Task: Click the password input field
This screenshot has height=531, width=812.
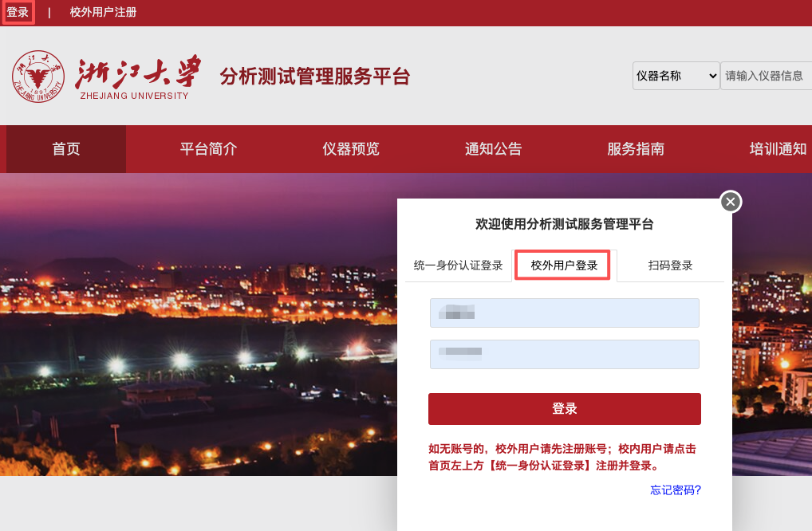Action: pyautogui.click(x=565, y=354)
